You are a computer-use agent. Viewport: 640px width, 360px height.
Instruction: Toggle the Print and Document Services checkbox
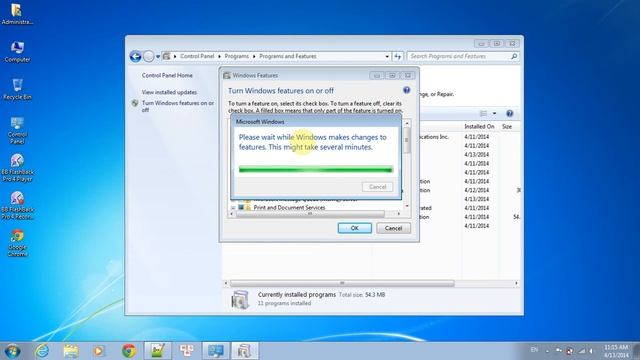(x=241, y=207)
